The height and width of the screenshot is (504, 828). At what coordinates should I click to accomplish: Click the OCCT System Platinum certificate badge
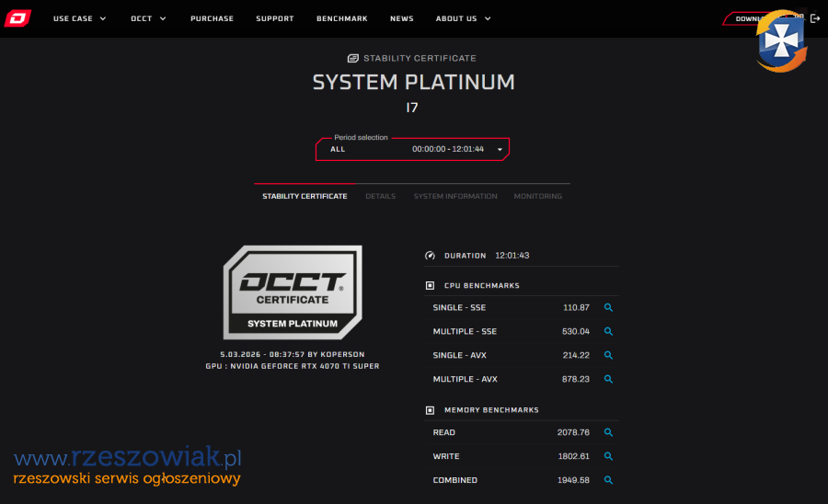click(x=293, y=292)
